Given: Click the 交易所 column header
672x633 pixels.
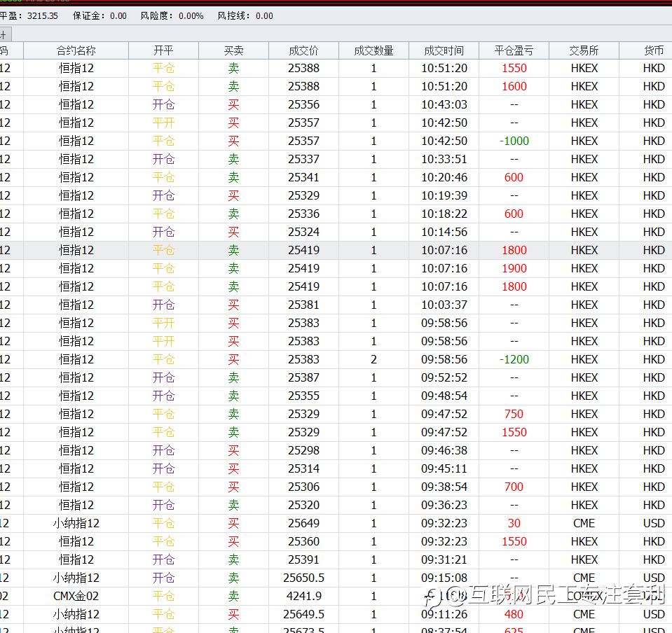Looking at the screenshot, I should 584,50.
